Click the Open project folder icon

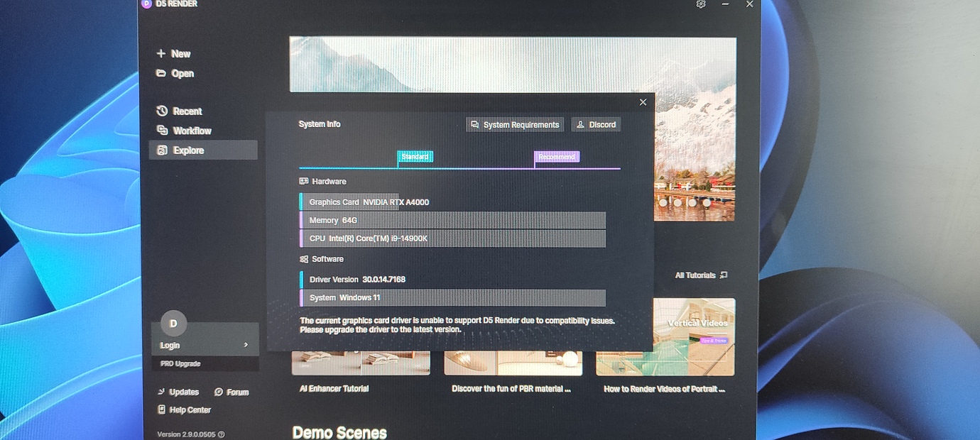point(161,73)
